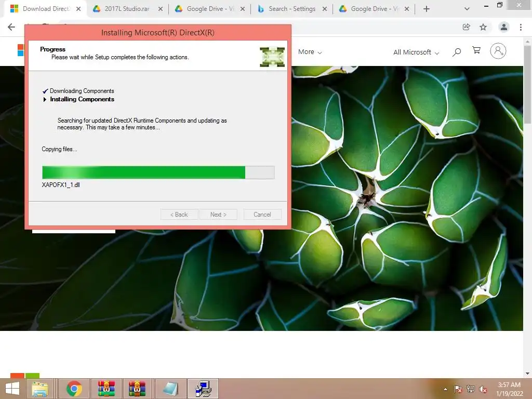The image size is (532, 399).
Task: Open Google Chrome from the taskbar
Action: [74, 389]
